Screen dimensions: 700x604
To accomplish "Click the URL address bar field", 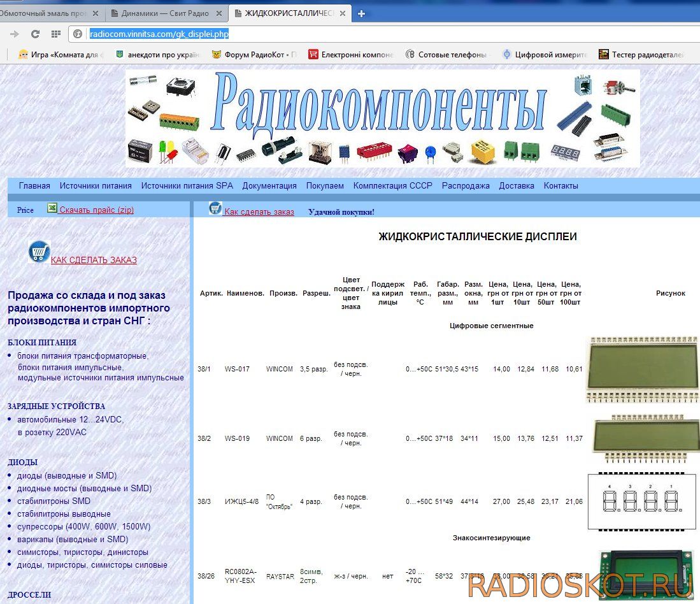I will coord(384,34).
